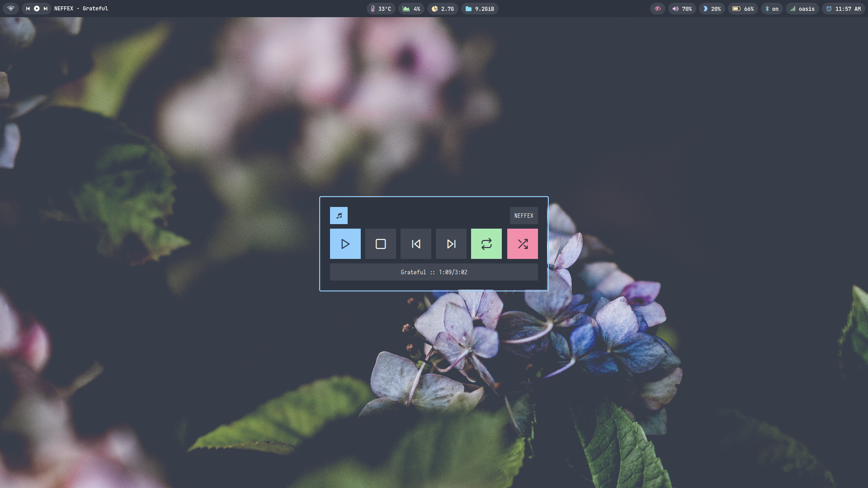This screenshot has width=868, height=488.
Task: Open the oasis network module
Action: point(802,9)
